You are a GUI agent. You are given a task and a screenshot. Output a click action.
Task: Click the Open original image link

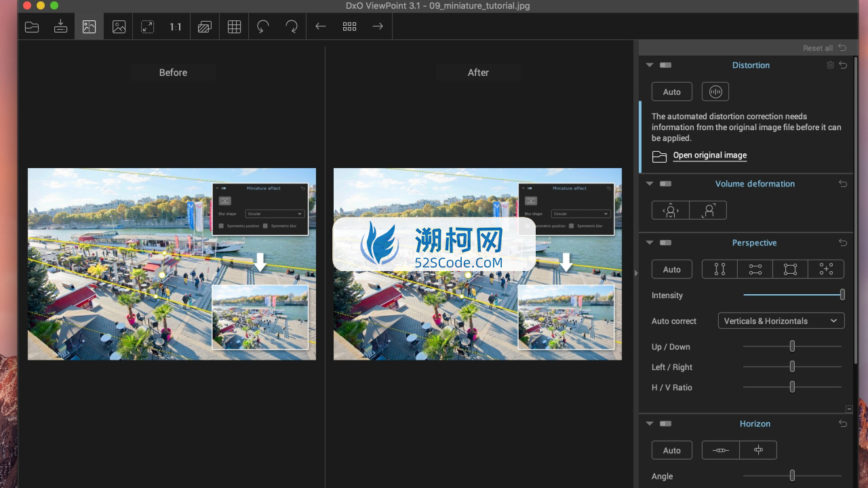click(x=710, y=155)
